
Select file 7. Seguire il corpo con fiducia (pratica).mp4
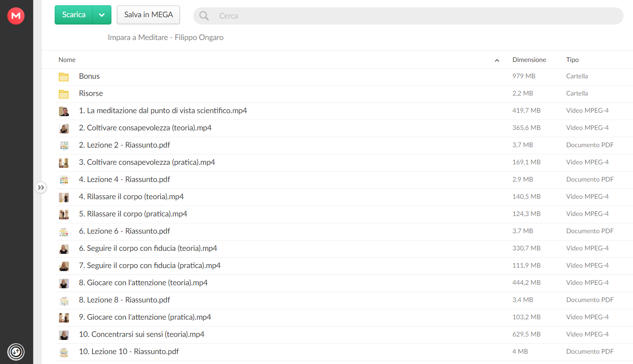pos(150,265)
